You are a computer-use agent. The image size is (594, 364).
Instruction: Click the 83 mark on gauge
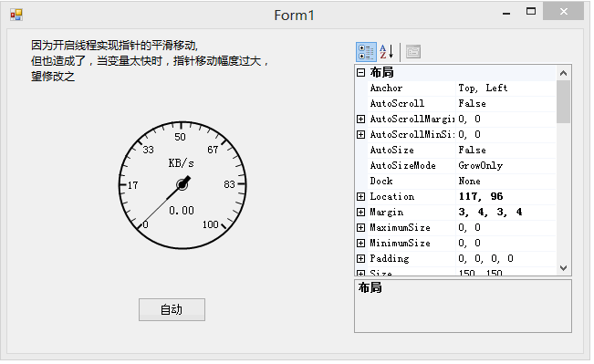click(229, 184)
